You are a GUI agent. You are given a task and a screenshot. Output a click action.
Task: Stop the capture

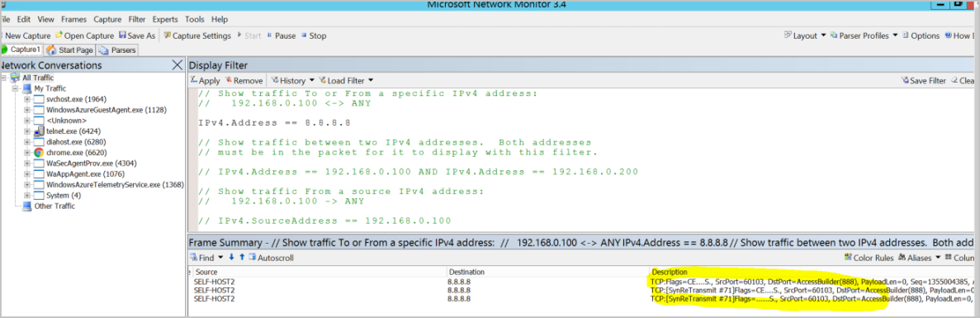314,36
